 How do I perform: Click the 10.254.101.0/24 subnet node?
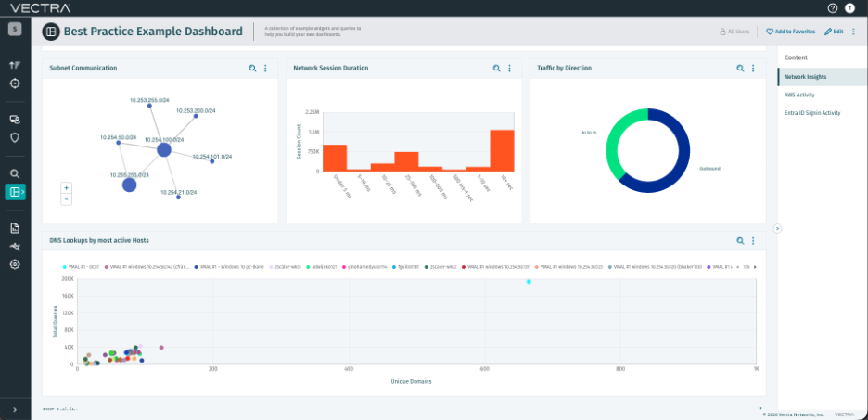[x=212, y=161]
